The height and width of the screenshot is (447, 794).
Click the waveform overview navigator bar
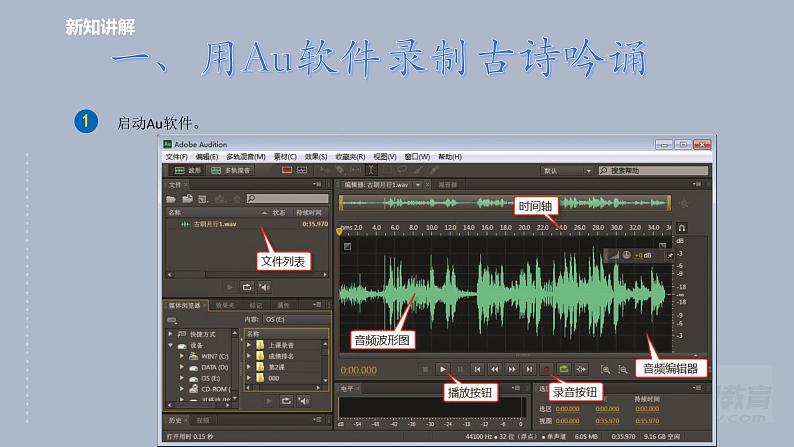point(505,203)
